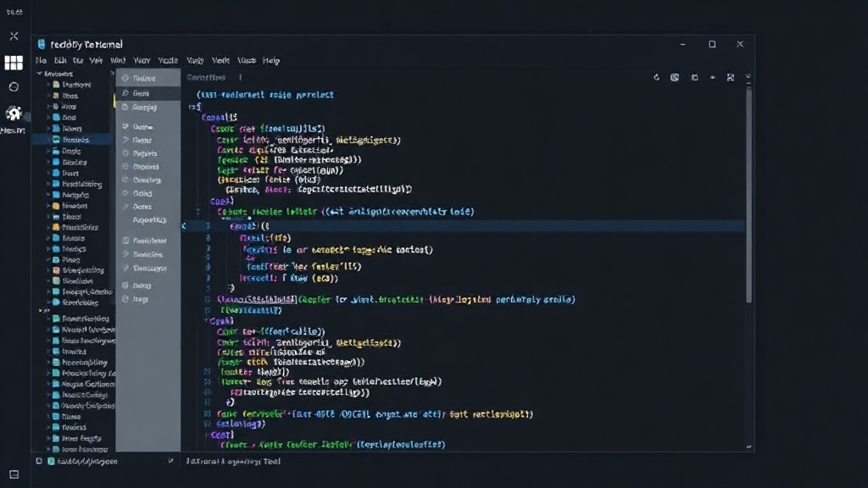Click the refresh icon in editor toolbar
Screen dimensions: 868x488
tap(657, 77)
